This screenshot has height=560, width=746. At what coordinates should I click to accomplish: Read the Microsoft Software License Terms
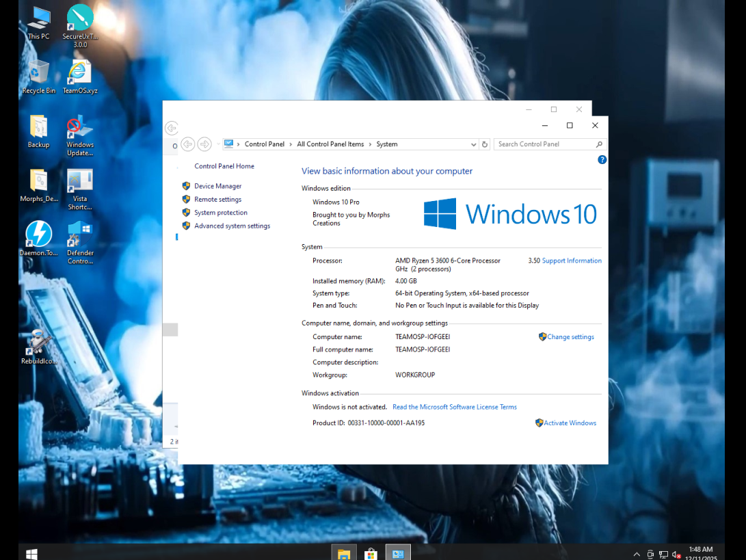(x=454, y=407)
